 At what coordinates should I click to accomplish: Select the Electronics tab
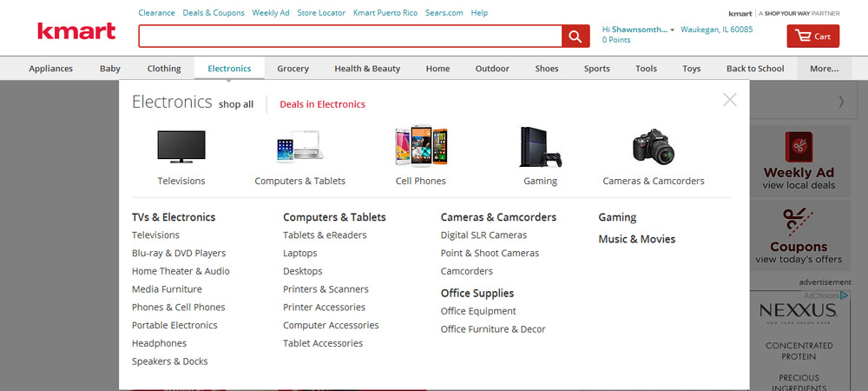[229, 69]
